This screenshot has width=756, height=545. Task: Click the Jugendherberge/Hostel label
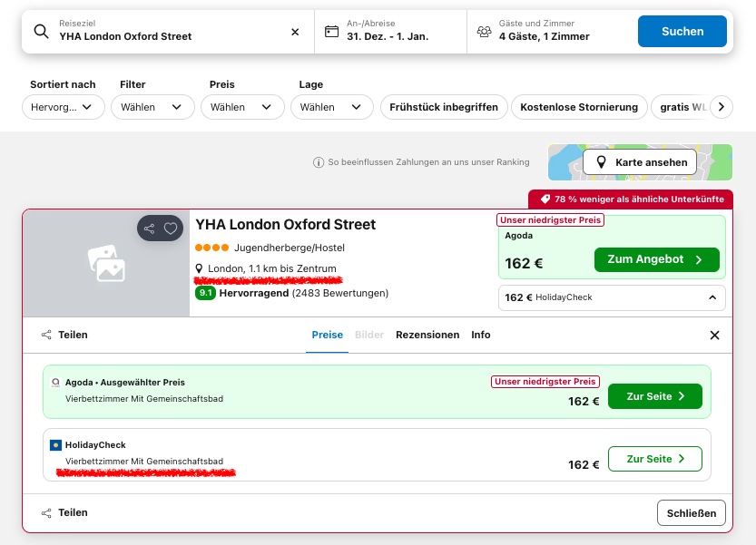pyautogui.click(x=290, y=248)
